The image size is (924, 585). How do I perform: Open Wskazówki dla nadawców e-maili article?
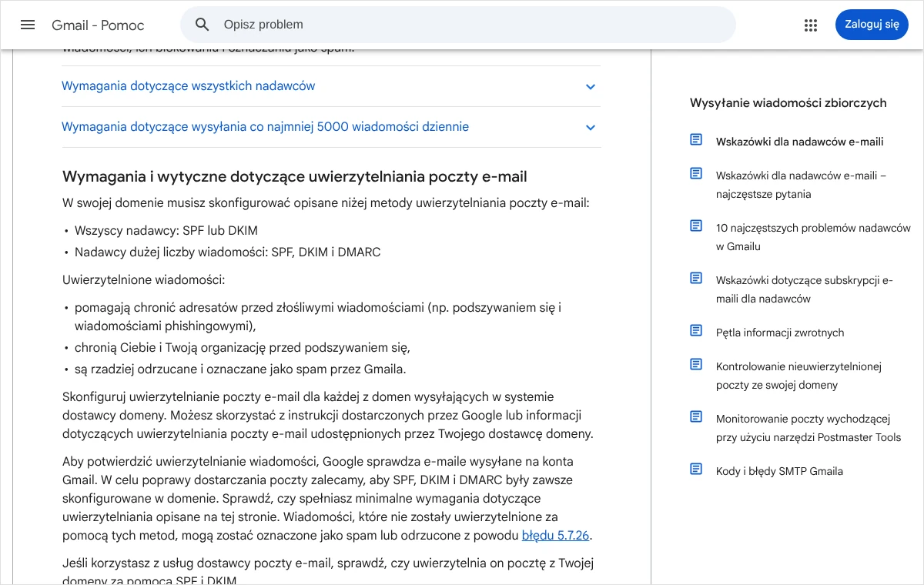[x=800, y=142]
